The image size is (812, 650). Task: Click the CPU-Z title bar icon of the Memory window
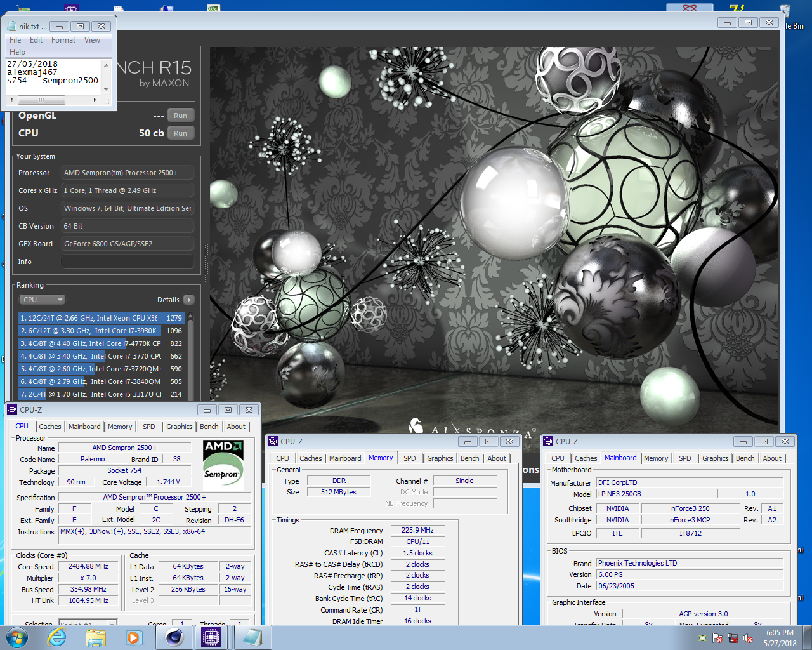(273, 441)
